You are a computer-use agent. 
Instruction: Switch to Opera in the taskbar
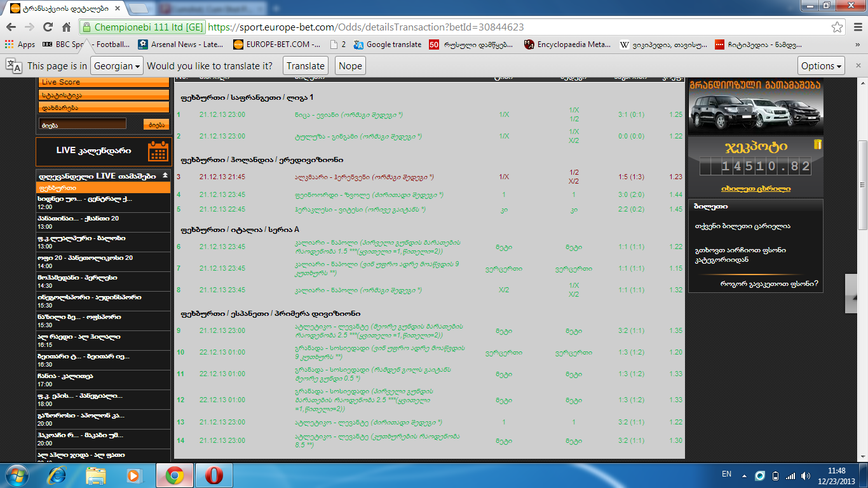214,475
